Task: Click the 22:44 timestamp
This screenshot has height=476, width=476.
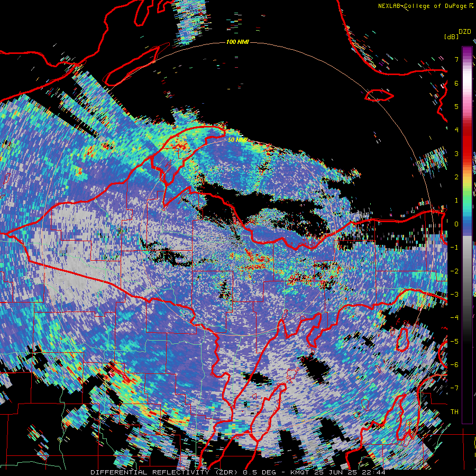Action: coord(373,472)
